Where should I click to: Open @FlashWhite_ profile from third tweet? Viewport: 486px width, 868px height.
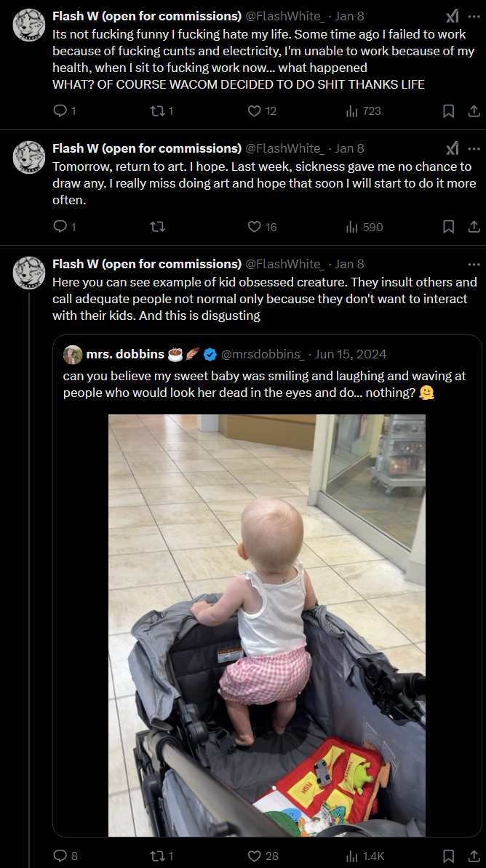tap(284, 264)
